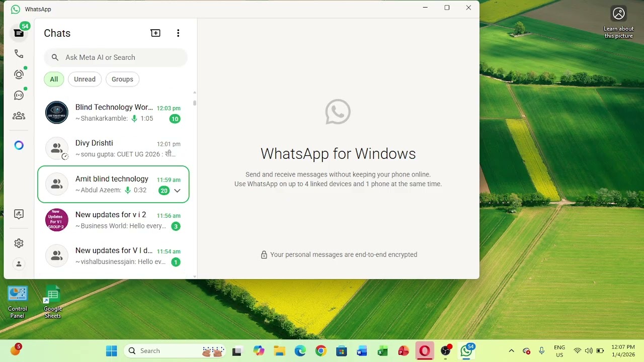Open Wi-Fi network tray icon

click(x=578, y=351)
